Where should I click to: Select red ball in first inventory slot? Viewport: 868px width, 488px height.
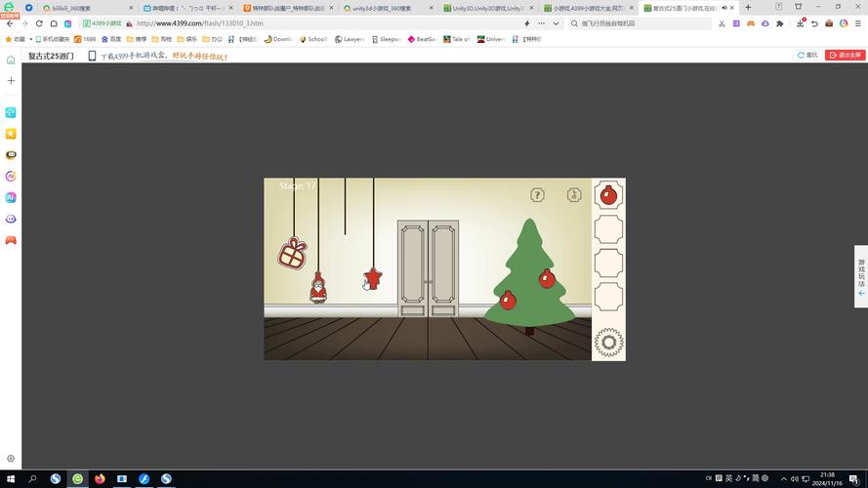[608, 195]
